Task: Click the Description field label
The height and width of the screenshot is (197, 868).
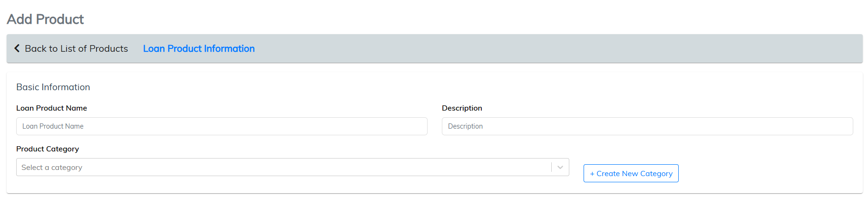Action: [462, 108]
